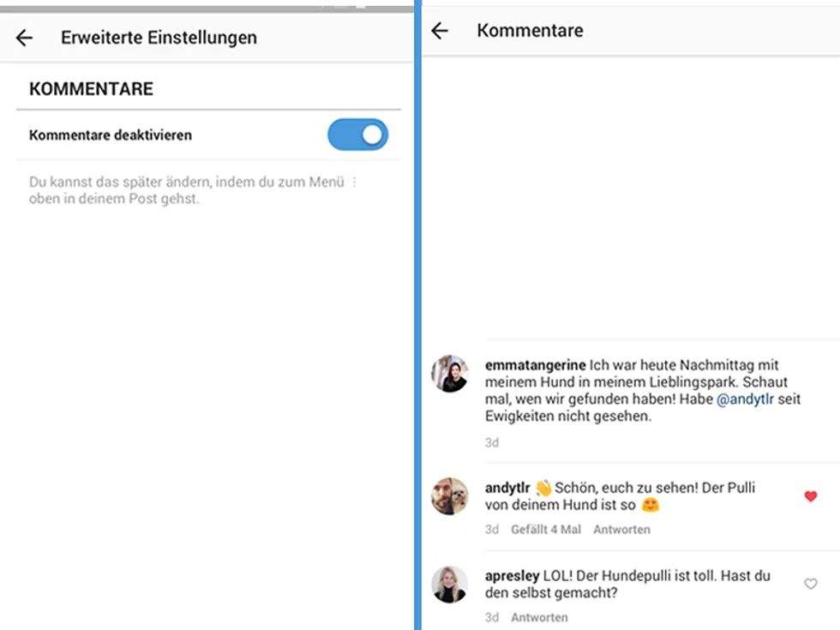This screenshot has height=630, width=840.
Task: Open andytlr's profile picture
Action: point(450,496)
